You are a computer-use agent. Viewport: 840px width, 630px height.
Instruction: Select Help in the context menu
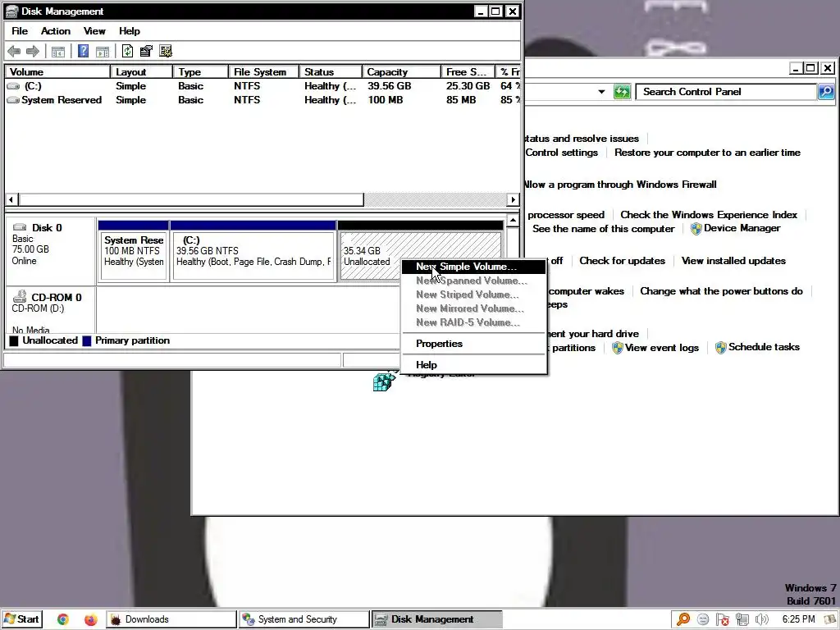pos(474,365)
